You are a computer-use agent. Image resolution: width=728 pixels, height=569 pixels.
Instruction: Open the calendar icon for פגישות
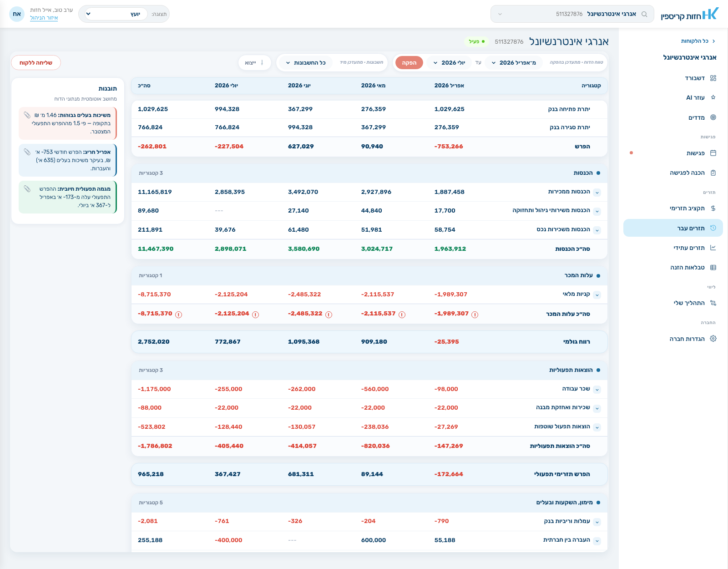pos(713,153)
